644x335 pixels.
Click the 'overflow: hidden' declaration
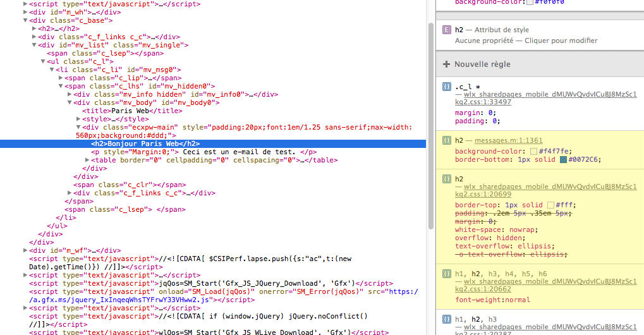click(490, 238)
